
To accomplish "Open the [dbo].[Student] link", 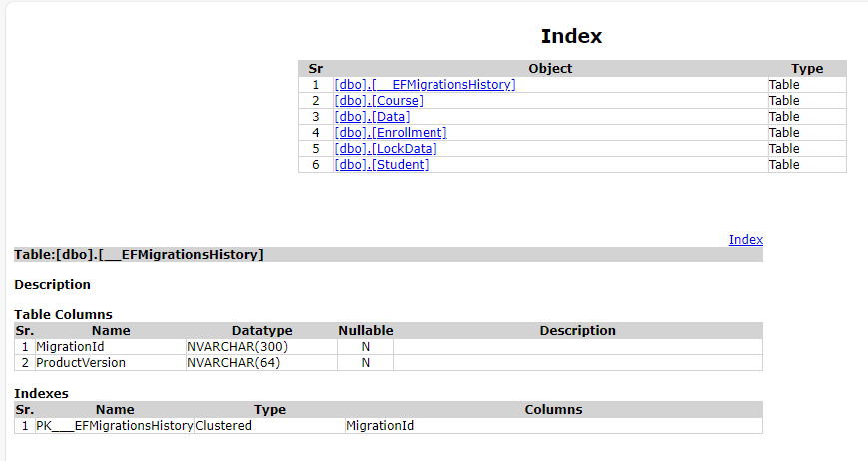I will 382,165.
